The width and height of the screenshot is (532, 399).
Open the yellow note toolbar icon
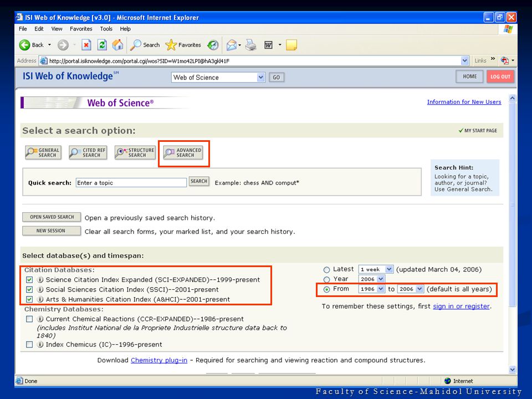291,45
